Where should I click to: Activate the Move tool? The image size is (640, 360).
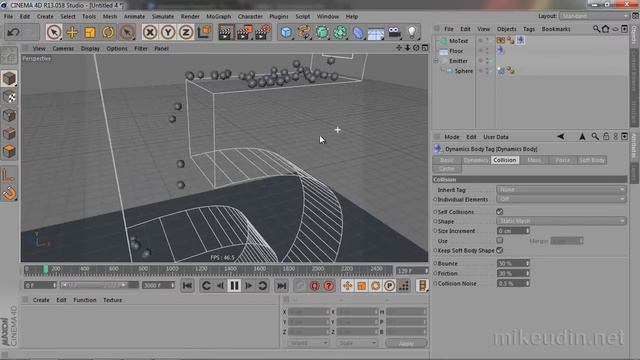(72, 32)
